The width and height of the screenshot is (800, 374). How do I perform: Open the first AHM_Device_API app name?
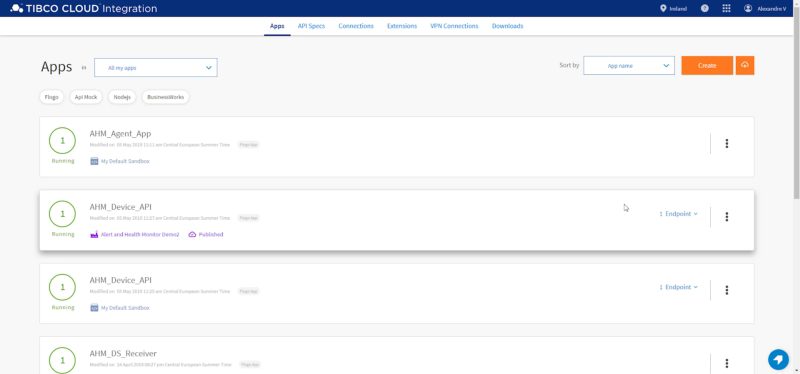[x=120, y=207]
